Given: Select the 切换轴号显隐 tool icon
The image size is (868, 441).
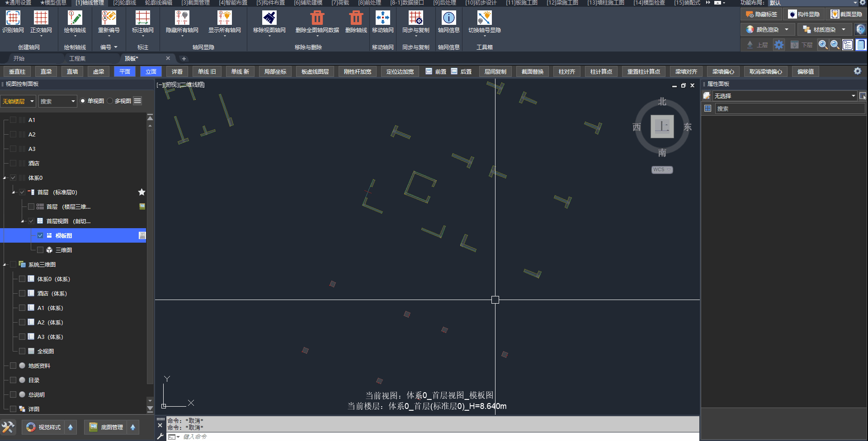Looking at the screenshot, I should coord(484,18).
